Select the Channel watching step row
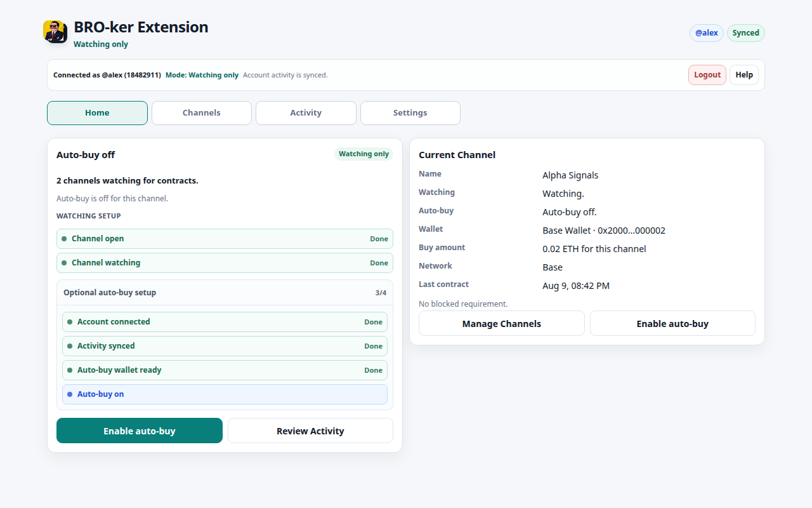812x508 pixels. (x=225, y=263)
